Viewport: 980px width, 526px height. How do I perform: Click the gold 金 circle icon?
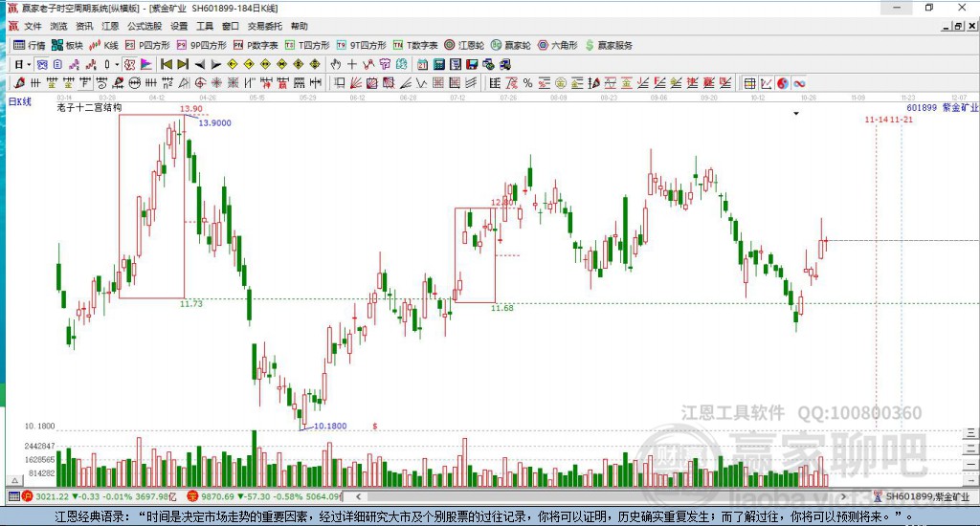561,83
